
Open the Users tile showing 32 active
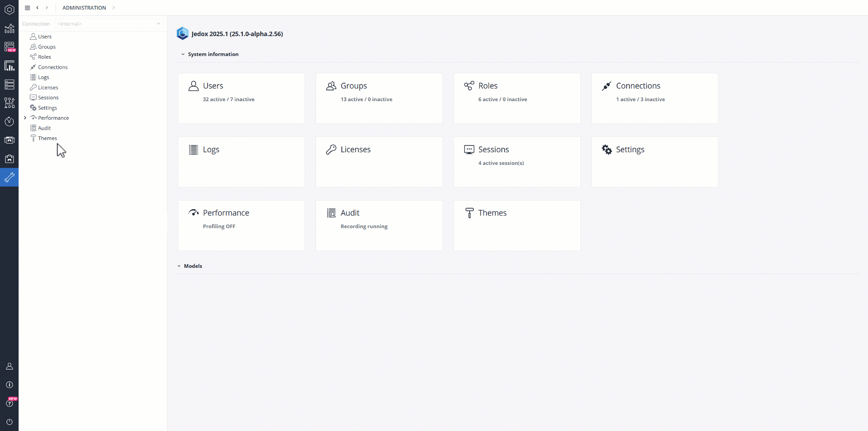(x=241, y=98)
